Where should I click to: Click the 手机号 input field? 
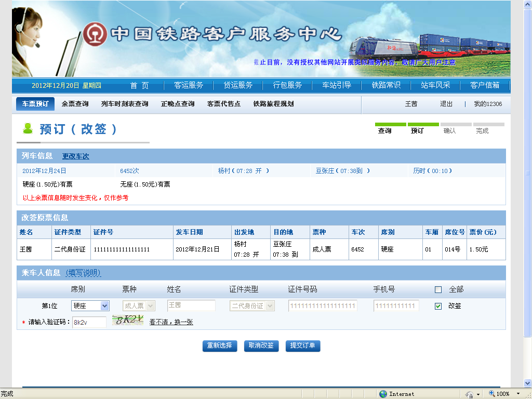click(396, 305)
